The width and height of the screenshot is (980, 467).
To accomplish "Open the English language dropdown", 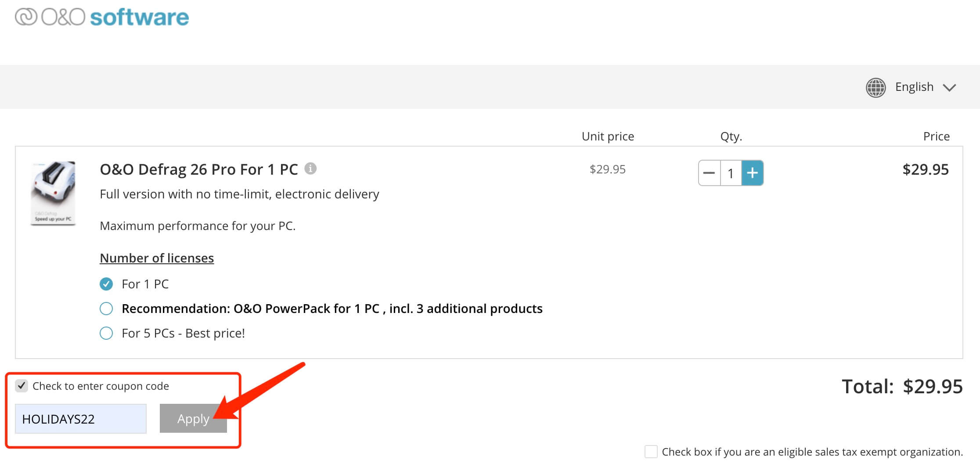I will pos(915,87).
